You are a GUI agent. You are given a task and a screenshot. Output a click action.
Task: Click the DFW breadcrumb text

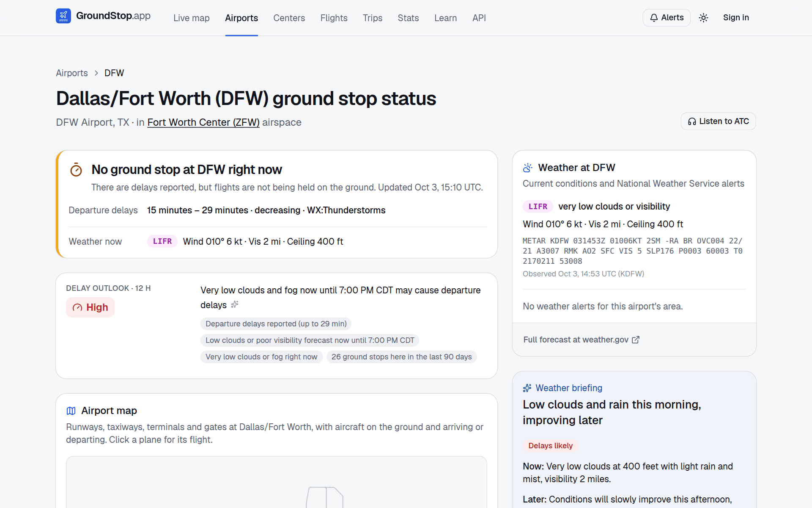coord(114,73)
